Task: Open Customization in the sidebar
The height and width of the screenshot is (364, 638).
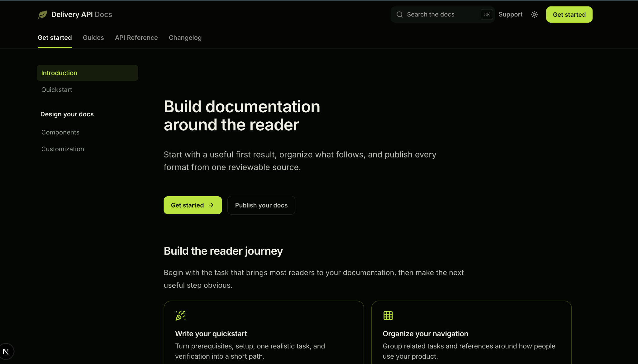Action: tap(63, 149)
